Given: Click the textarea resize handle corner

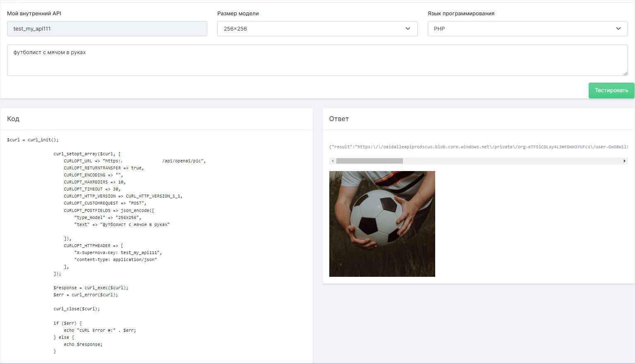Looking at the screenshot, I should click(x=625, y=74).
